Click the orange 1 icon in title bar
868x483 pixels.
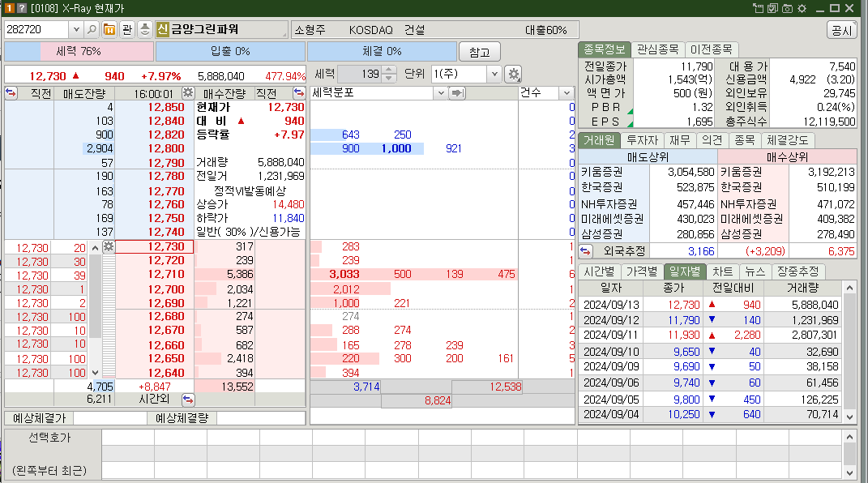point(9,8)
